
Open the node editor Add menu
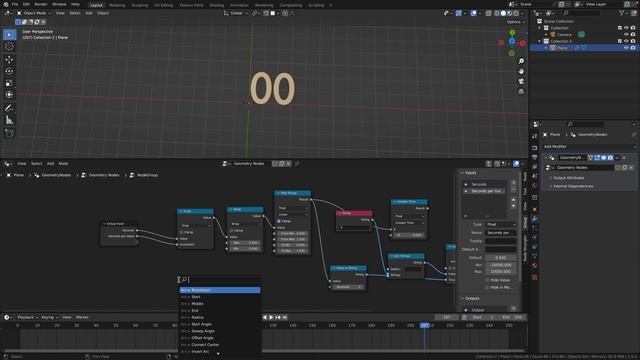(x=50, y=164)
